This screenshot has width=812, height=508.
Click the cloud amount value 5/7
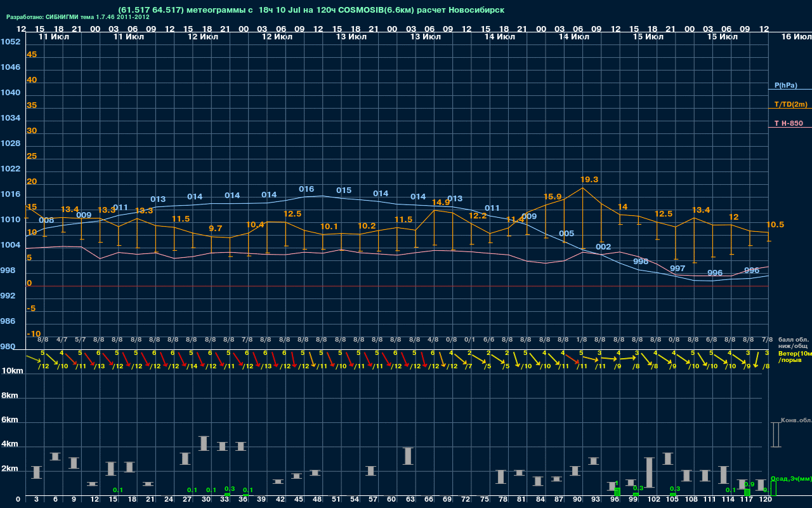pyautogui.click(x=80, y=340)
